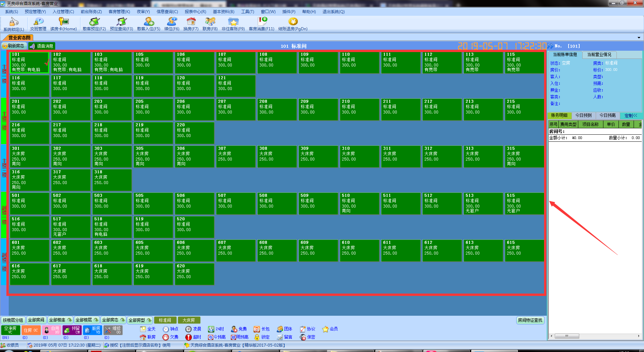This screenshot has width=644, height=352.
Task: Select room 518 with 有电脑
Action: click(112, 227)
